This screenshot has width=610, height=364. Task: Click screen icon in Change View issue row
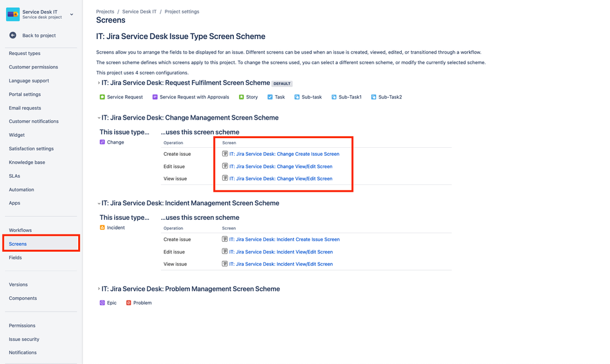click(x=225, y=178)
